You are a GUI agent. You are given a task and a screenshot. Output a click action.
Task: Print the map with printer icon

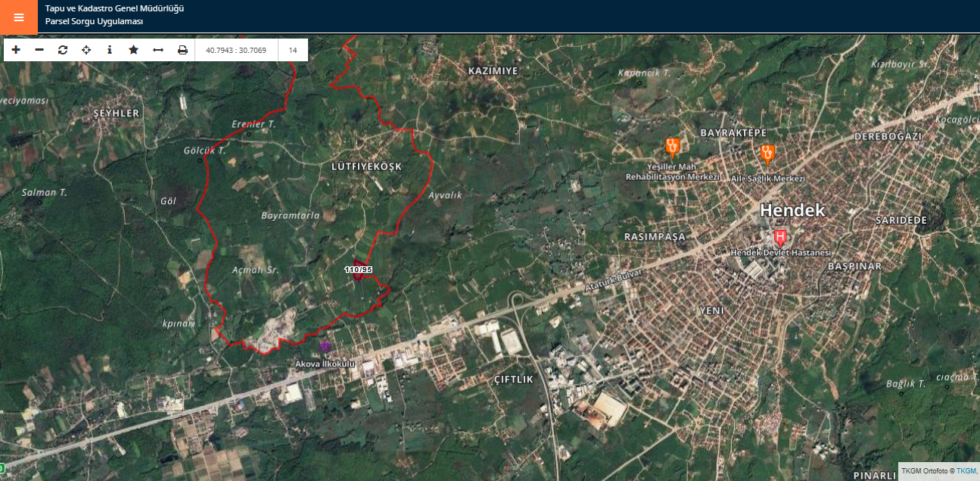click(182, 50)
